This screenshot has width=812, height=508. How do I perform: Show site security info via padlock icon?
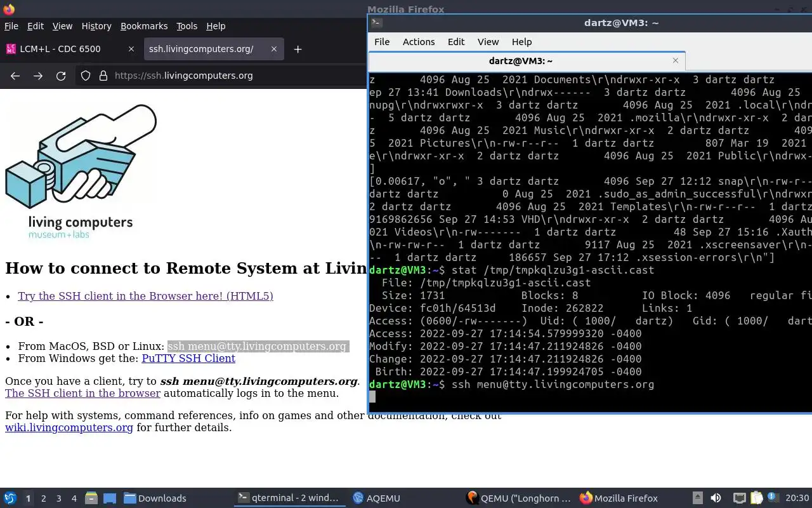click(x=103, y=76)
